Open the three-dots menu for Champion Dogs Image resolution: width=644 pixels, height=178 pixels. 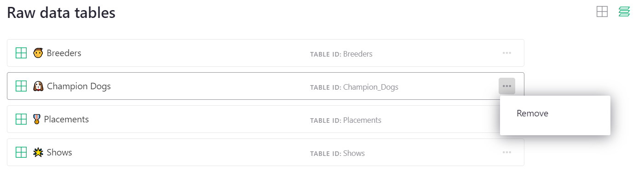click(x=507, y=86)
